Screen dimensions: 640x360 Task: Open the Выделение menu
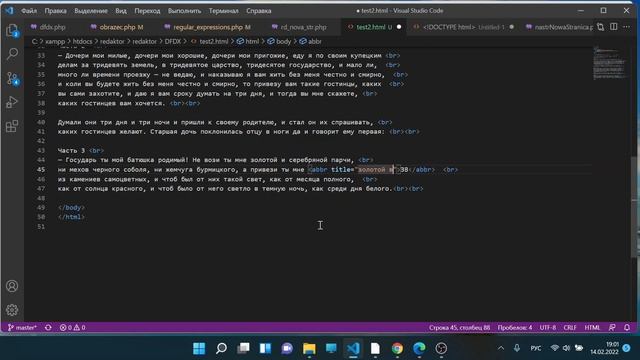coord(91,11)
